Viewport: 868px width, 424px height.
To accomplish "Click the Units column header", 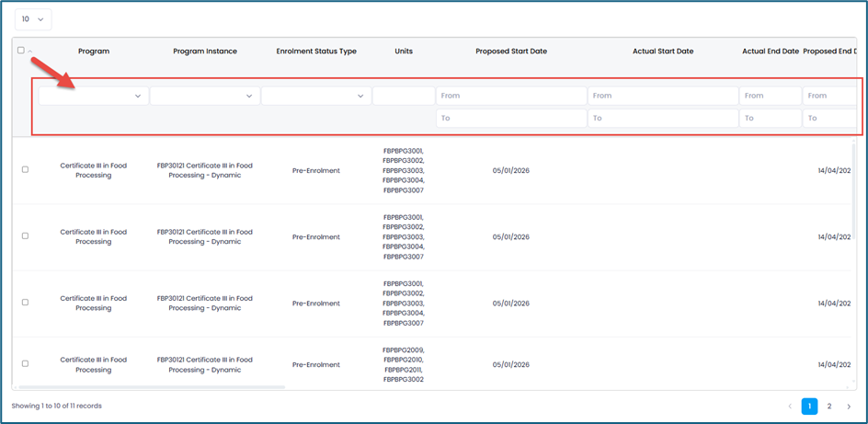I will 404,52.
